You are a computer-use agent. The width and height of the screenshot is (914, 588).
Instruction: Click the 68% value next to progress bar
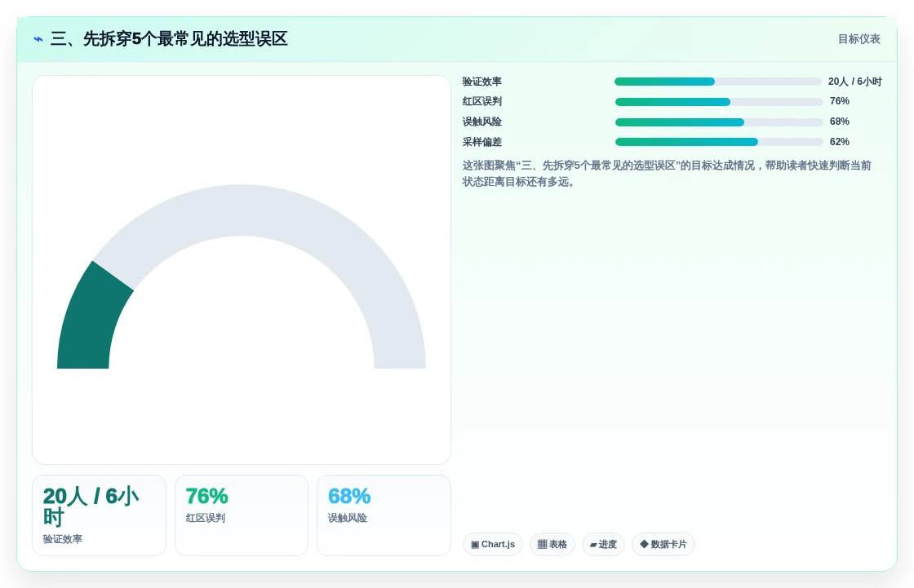click(840, 122)
